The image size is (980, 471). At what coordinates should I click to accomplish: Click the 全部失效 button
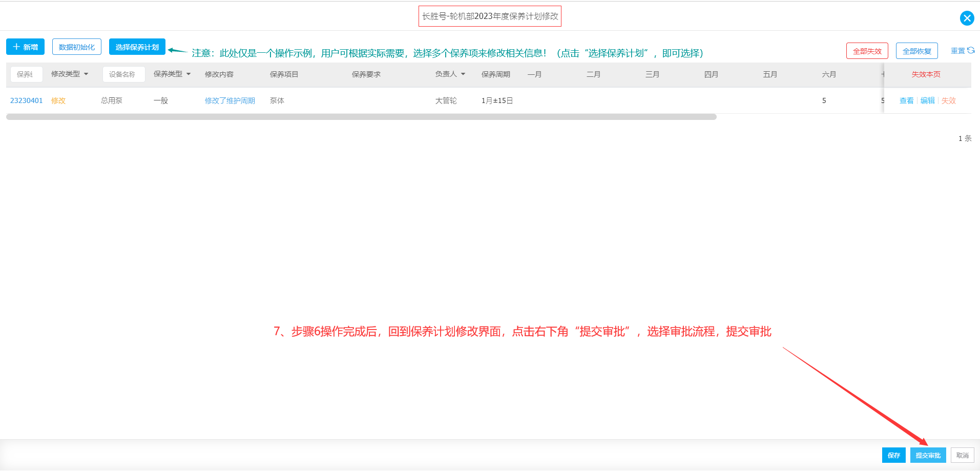click(x=867, y=51)
